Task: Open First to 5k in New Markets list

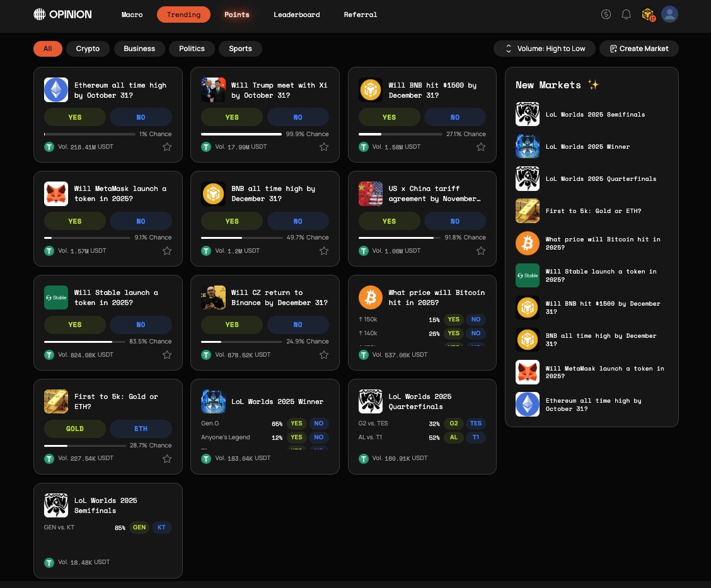Action: click(593, 211)
